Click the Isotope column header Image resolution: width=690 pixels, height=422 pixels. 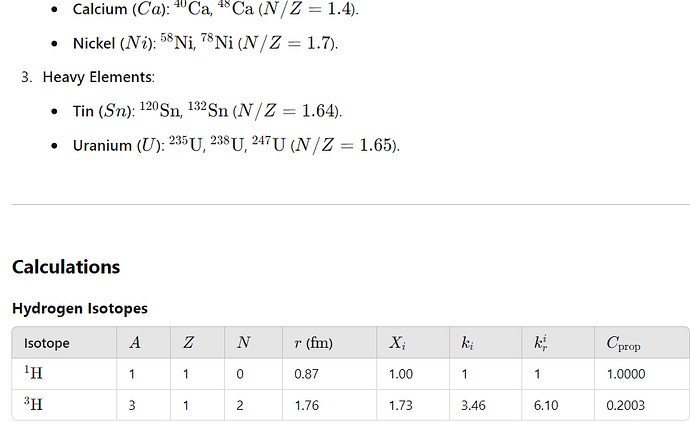(47, 343)
